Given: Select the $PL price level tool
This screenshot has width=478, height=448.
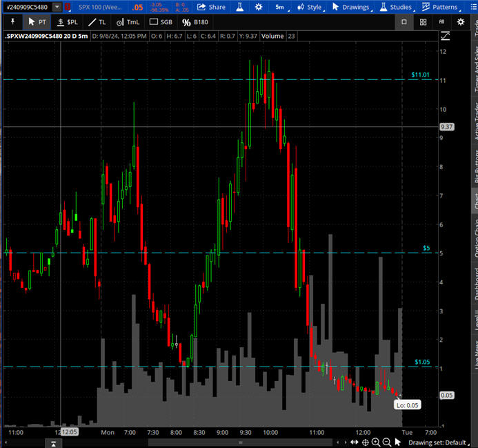Looking at the screenshot, I should pyautogui.click(x=68, y=22).
